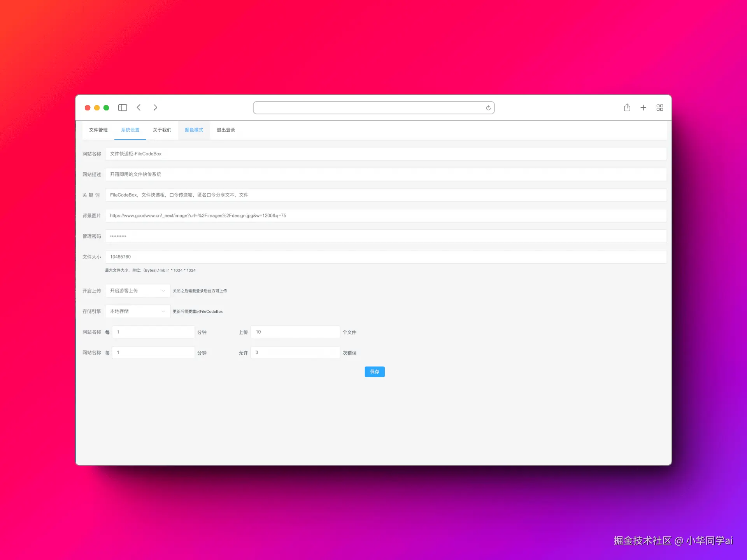
Task: Go forward with the right arrow
Action: [x=155, y=108]
